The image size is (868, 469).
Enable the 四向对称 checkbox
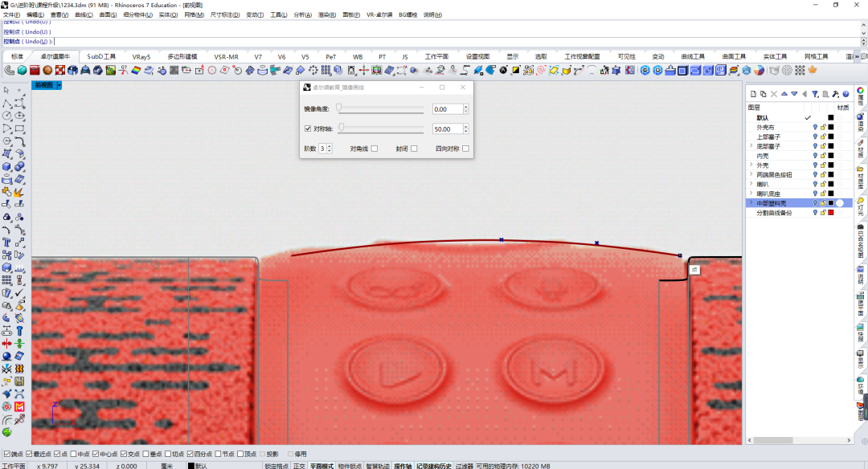465,149
